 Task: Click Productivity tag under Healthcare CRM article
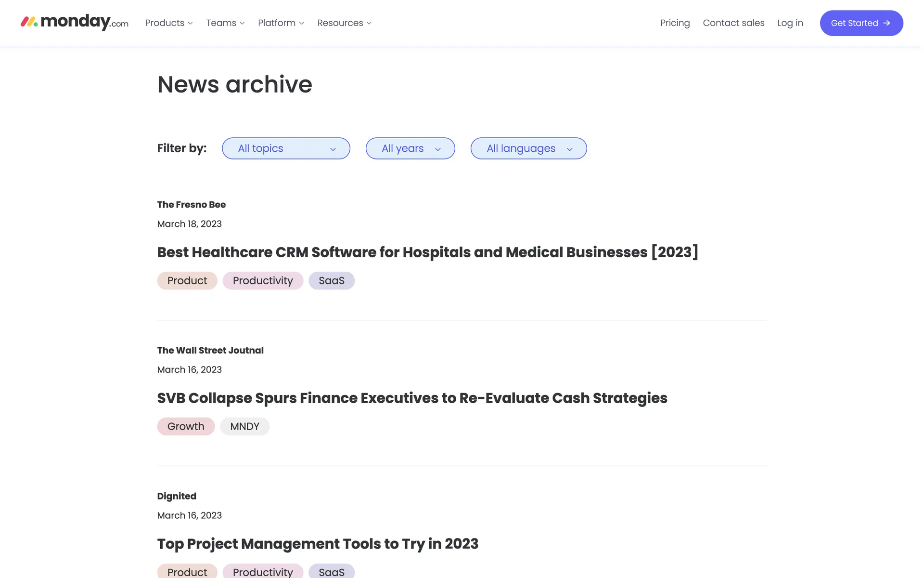coord(263,281)
